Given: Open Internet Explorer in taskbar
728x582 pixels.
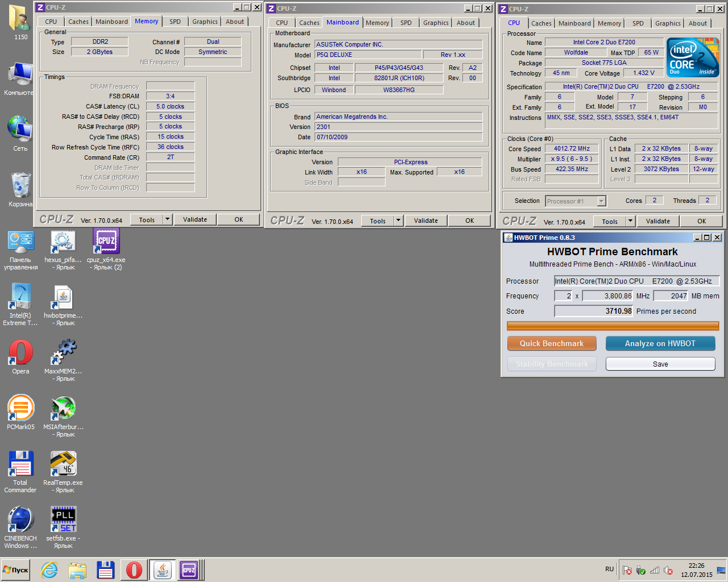Looking at the screenshot, I should point(49,570).
